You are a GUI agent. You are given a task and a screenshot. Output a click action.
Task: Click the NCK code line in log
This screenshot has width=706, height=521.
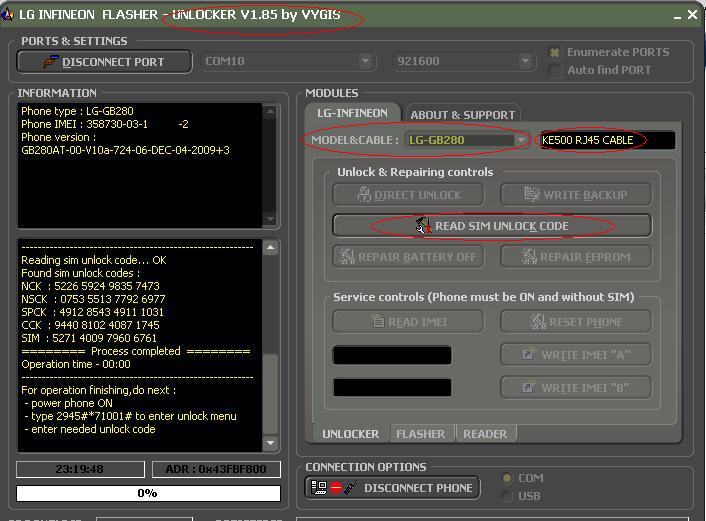pyautogui.click(x=91, y=286)
